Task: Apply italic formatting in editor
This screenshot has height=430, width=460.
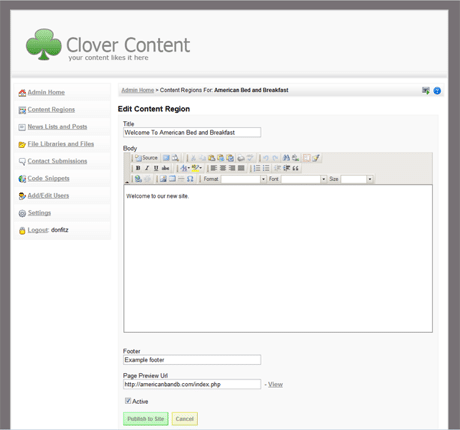Action: pos(147,168)
